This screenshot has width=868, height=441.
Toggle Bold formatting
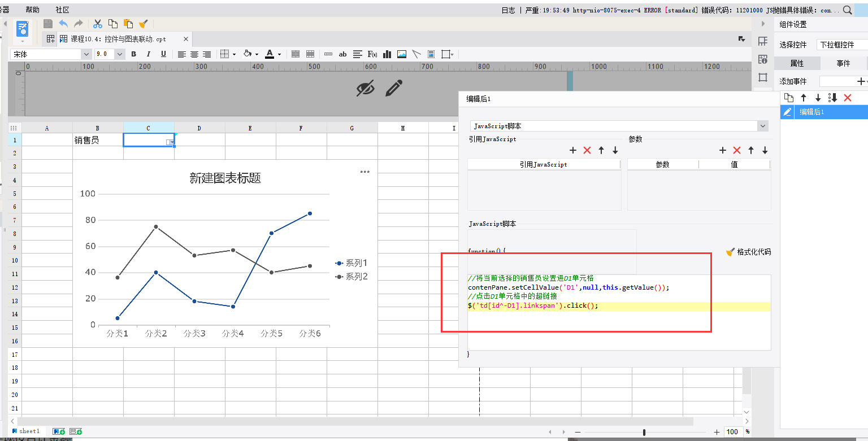pyautogui.click(x=134, y=54)
